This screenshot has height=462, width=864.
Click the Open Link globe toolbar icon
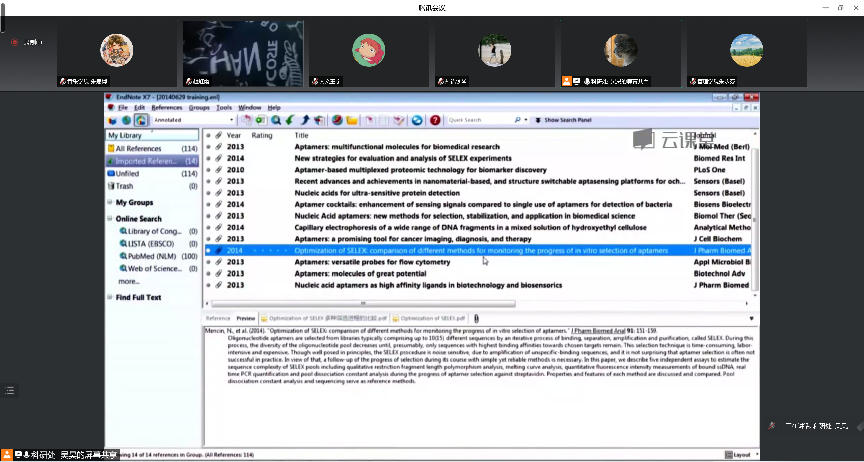(x=338, y=120)
